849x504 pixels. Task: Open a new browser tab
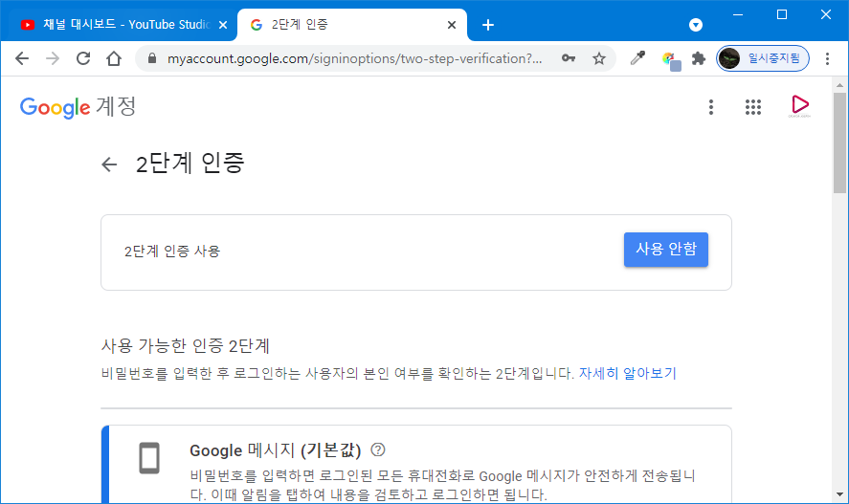click(488, 25)
